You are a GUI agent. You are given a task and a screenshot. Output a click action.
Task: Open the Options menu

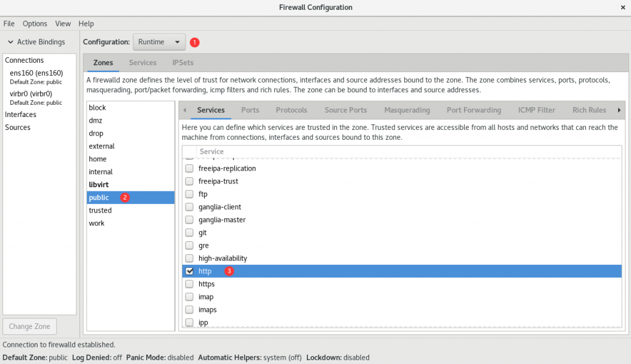tap(35, 23)
